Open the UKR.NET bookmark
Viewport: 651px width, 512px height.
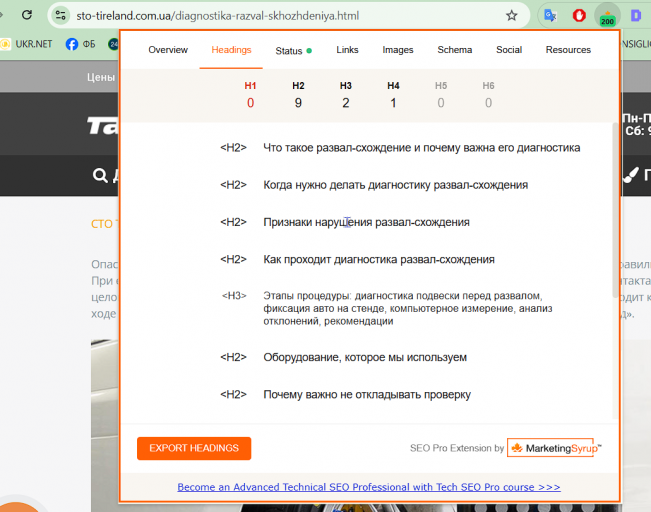pyautogui.click(x=27, y=44)
